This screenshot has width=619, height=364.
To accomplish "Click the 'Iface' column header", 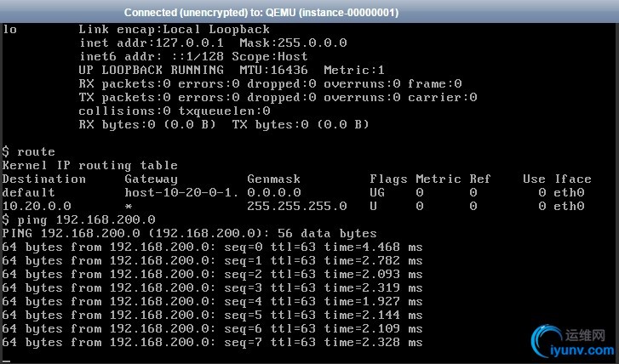I will (573, 179).
